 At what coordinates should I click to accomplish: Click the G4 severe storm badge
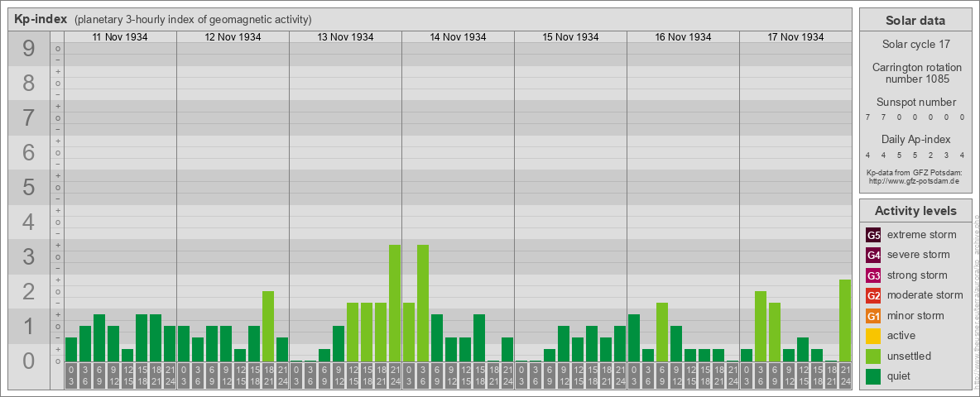tap(873, 256)
